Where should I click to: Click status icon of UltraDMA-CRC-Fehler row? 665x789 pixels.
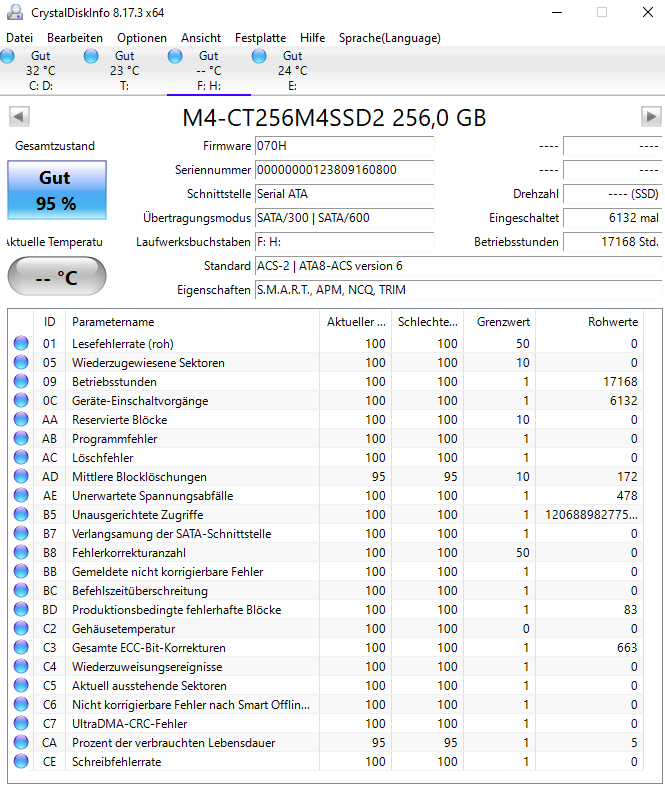(21, 723)
